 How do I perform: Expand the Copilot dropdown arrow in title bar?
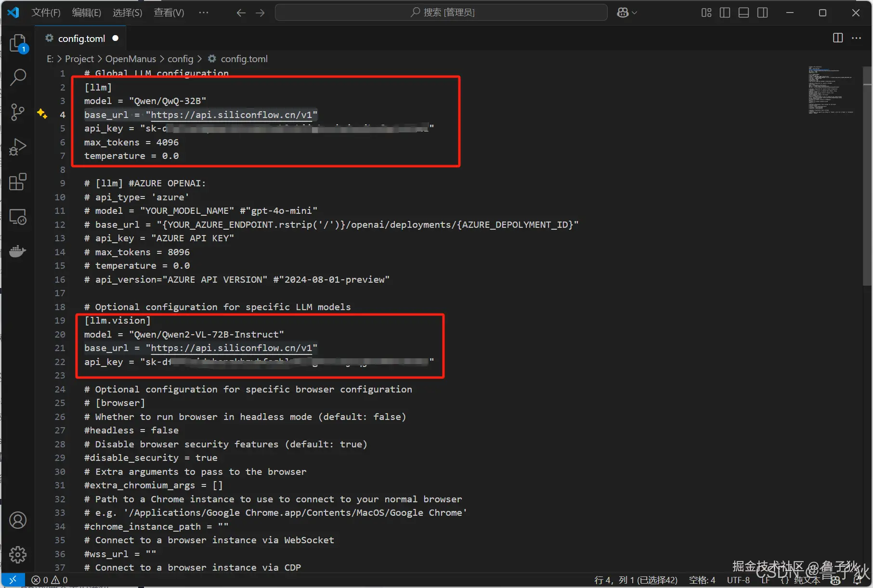(x=634, y=13)
